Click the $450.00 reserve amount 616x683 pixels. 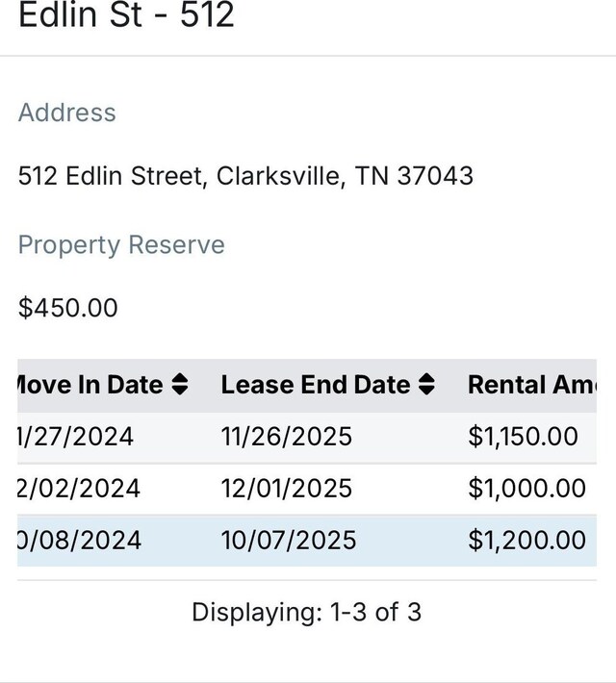(68, 308)
